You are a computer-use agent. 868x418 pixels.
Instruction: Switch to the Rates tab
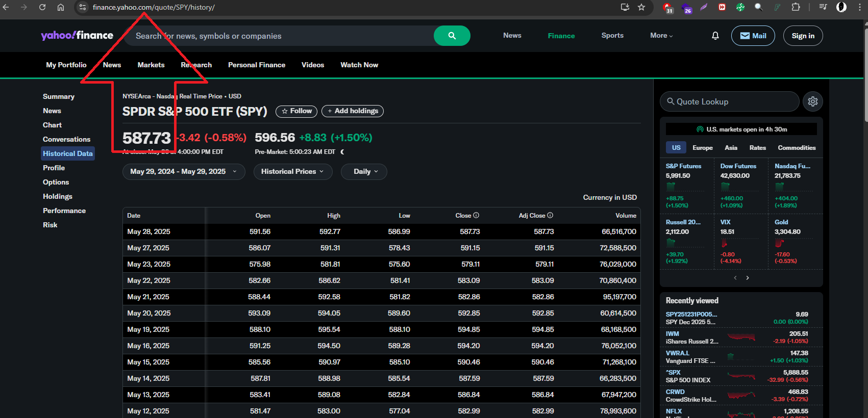click(758, 148)
